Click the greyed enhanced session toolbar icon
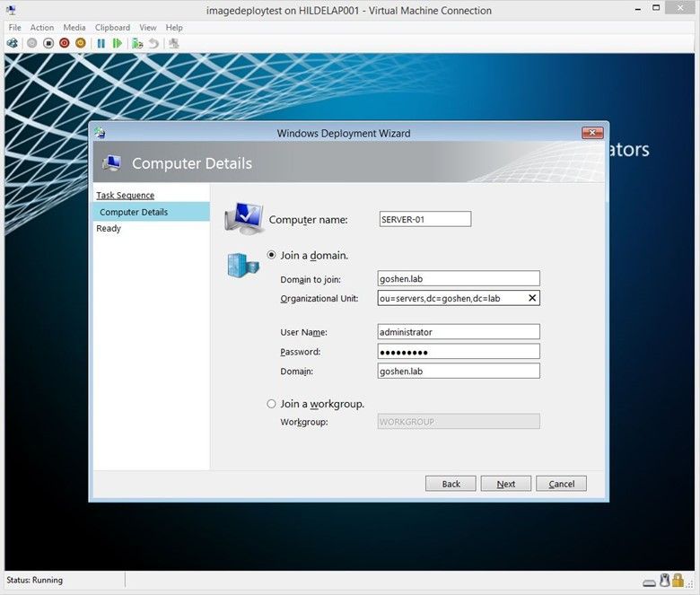700x595 pixels. (174, 43)
